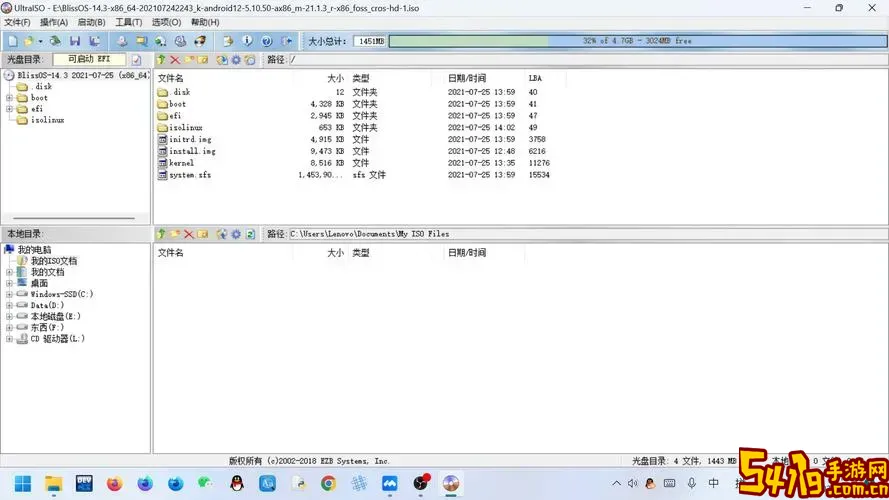
Task: Click the Convert image toolbar icon
Action: coord(141,41)
